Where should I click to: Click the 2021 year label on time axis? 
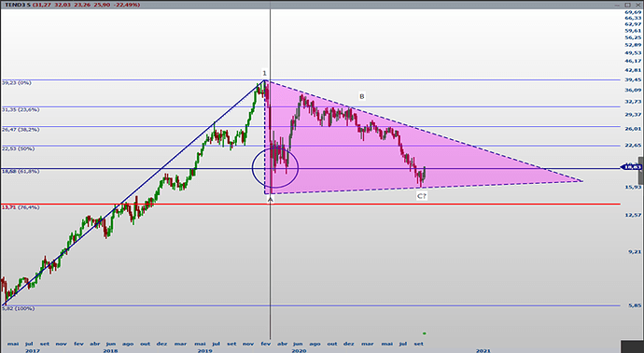(483, 350)
